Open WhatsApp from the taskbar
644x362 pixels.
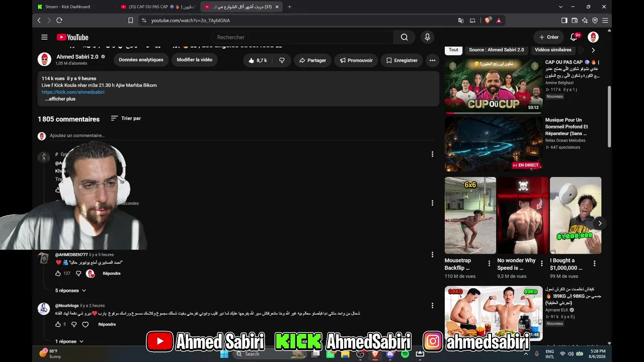pos(330,354)
